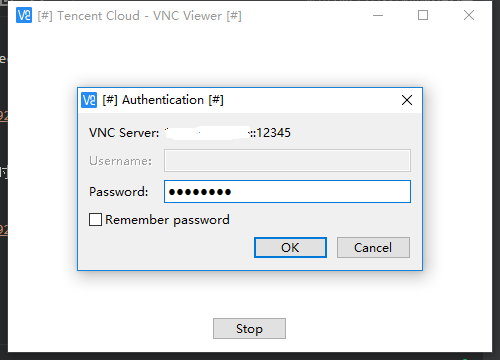The width and height of the screenshot is (500, 360).
Task: Close the Tencent Cloud VNC Viewer window
Action: (x=469, y=15)
